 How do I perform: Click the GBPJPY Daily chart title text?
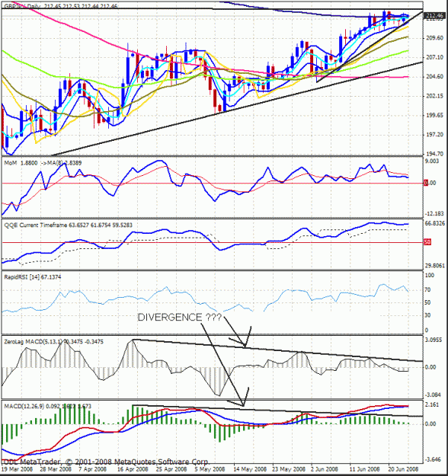pyautogui.click(x=60, y=6)
